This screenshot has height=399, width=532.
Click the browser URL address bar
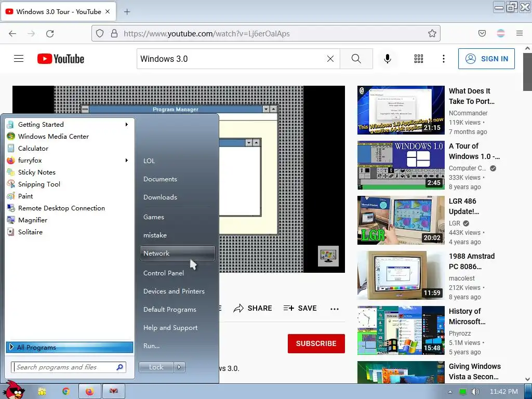point(266,33)
